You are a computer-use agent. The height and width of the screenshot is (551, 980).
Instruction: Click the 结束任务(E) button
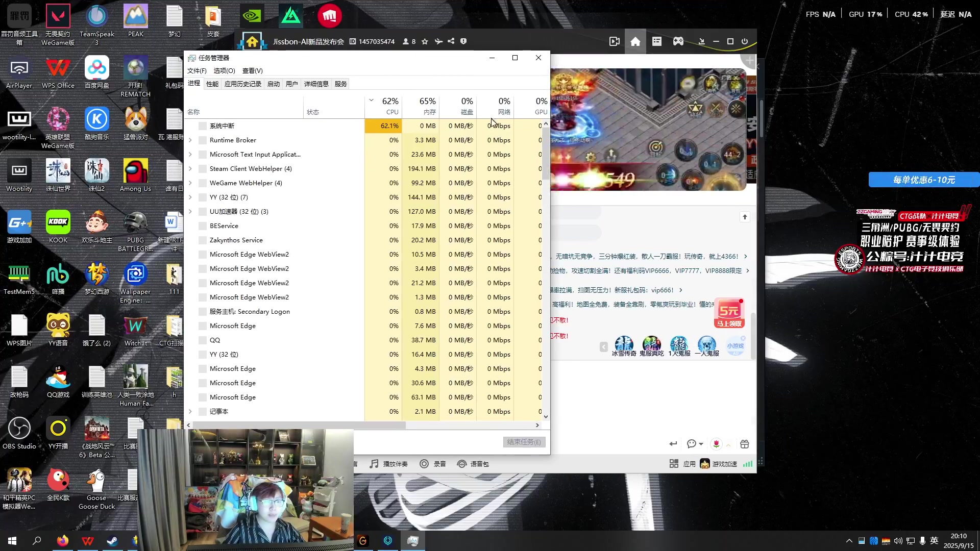[524, 442]
